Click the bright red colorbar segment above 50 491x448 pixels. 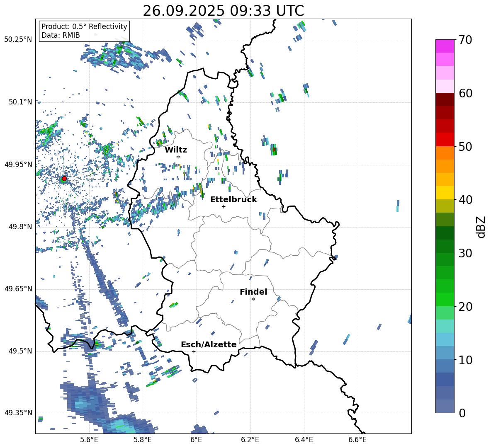pyautogui.click(x=445, y=139)
